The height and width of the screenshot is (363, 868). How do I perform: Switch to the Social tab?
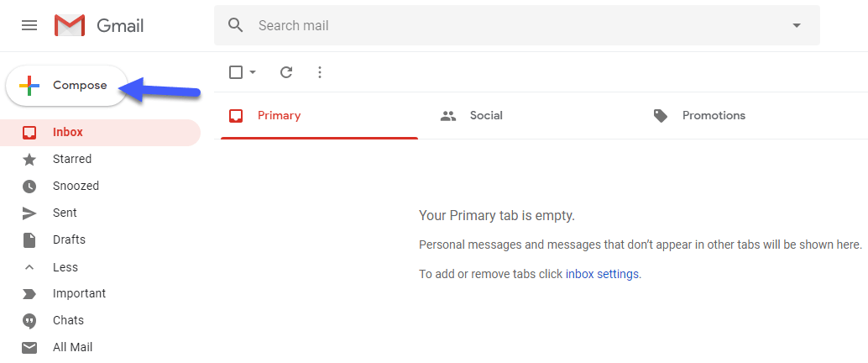click(x=485, y=115)
